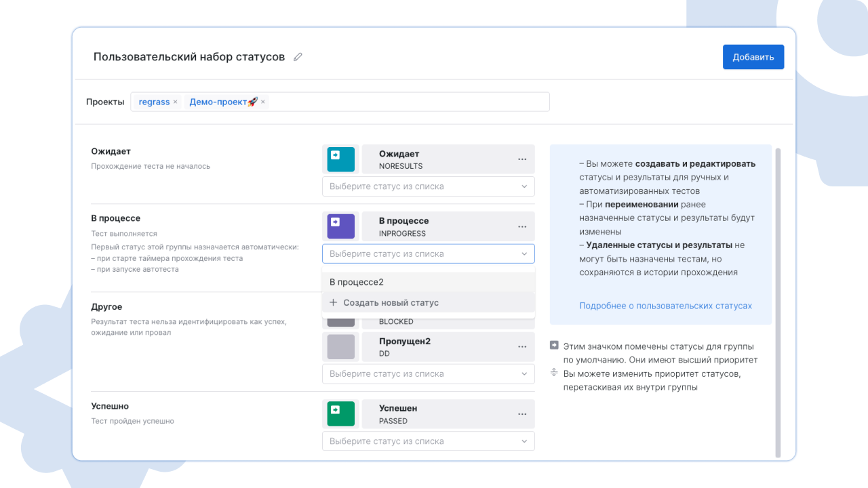Click the purple В процессе color swatch
Viewport: 868px width, 488px height.
coord(340,226)
